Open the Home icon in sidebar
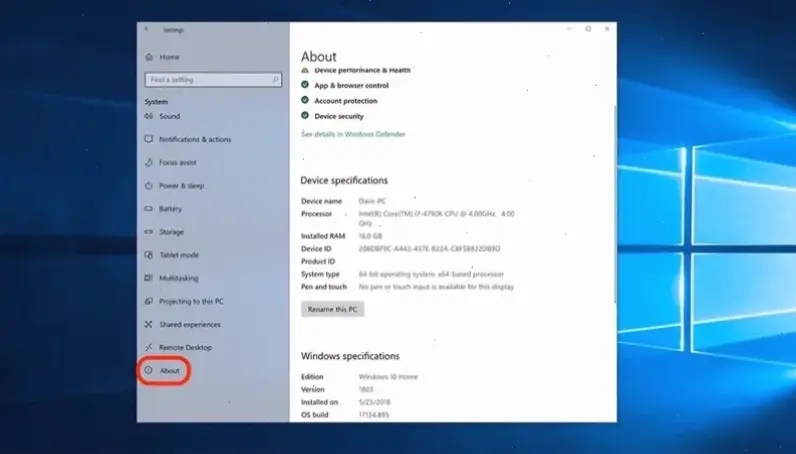Viewport: 796px width, 454px height. (149, 57)
